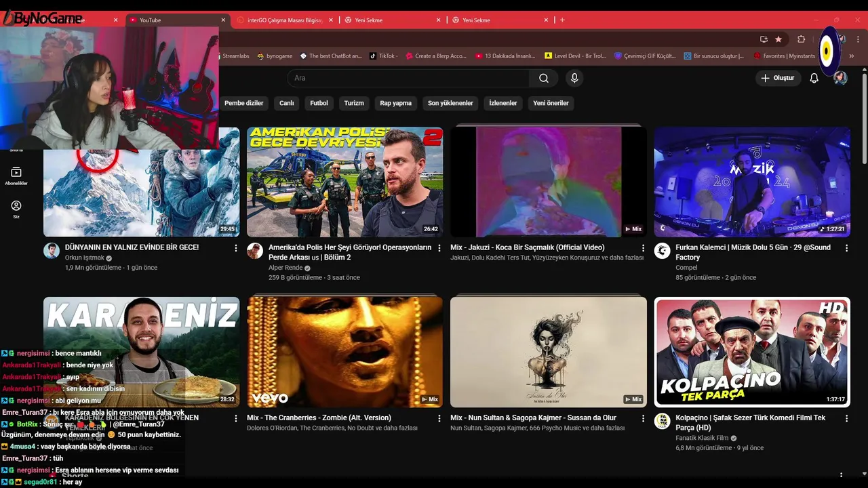Open the YouTube account avatar menu

(x=840, y=78)
